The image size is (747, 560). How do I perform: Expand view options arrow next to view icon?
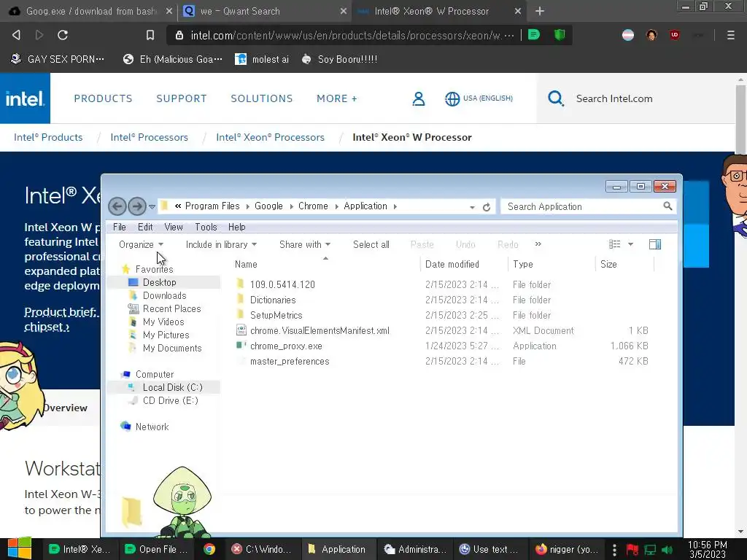point(630,244)
